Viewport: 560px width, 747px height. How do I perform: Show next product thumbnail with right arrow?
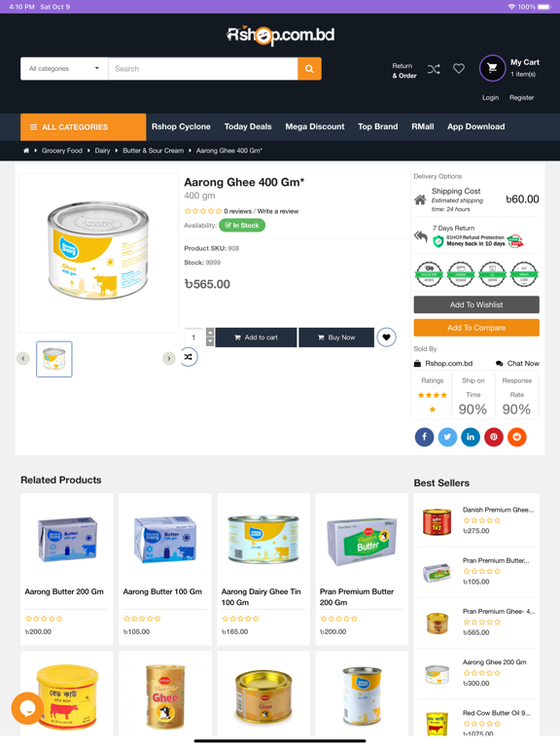169,358
